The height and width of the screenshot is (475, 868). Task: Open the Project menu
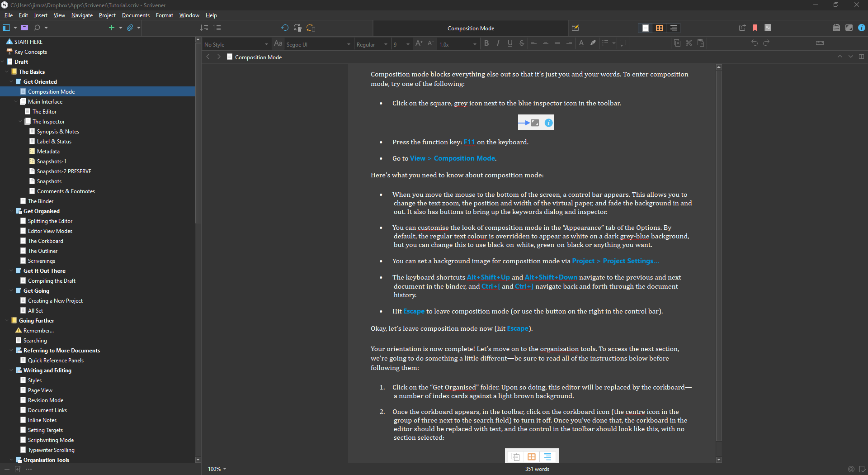(107, 15)
